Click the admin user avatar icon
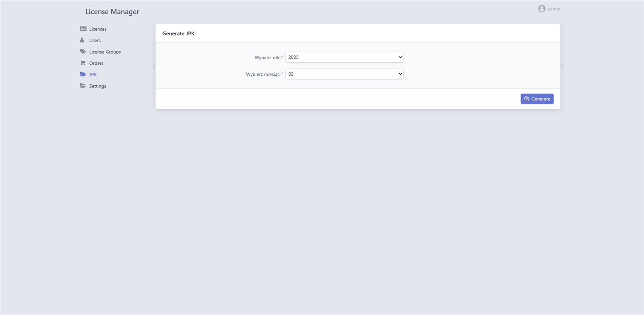The width and height of the screenshot is (644, 315). click(x=542, y=9)
